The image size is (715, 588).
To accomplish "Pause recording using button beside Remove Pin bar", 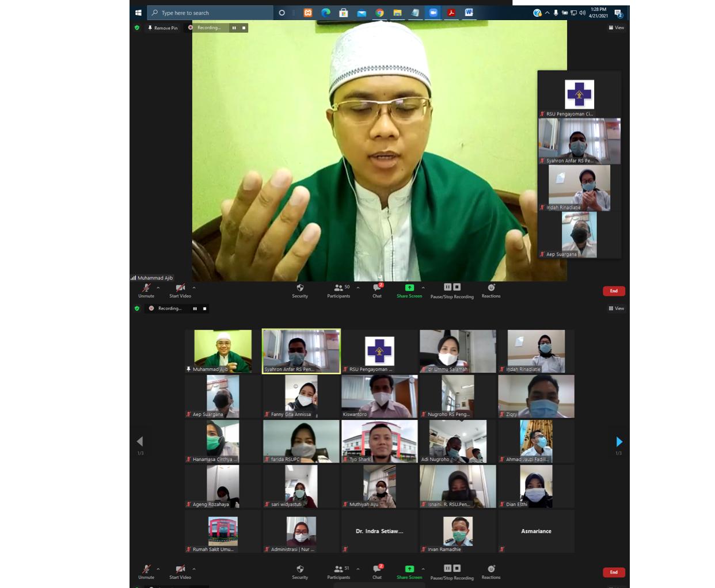I will pos(234,28).
